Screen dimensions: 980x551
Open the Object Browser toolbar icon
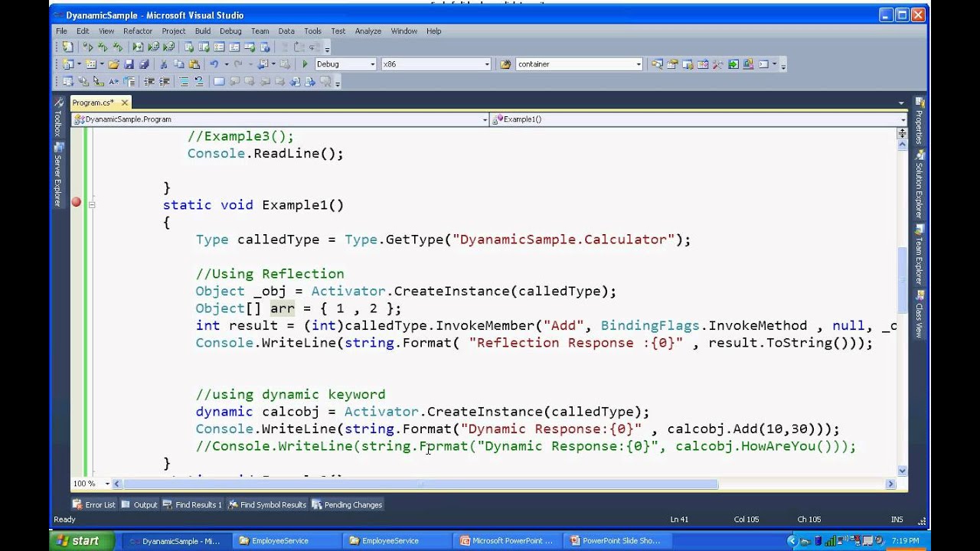click(x=703, y=64)
